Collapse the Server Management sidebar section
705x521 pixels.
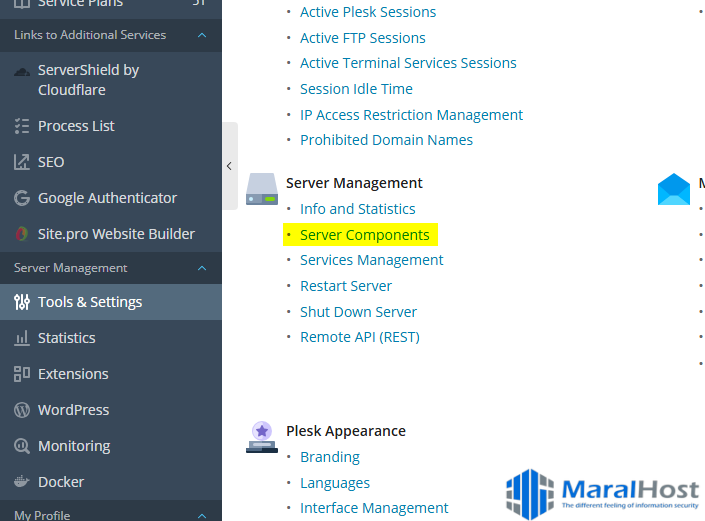point(202,268)
